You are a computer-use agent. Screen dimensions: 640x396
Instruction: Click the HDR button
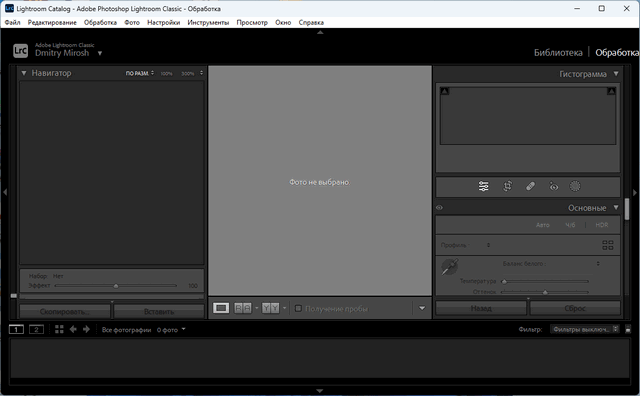602,225
